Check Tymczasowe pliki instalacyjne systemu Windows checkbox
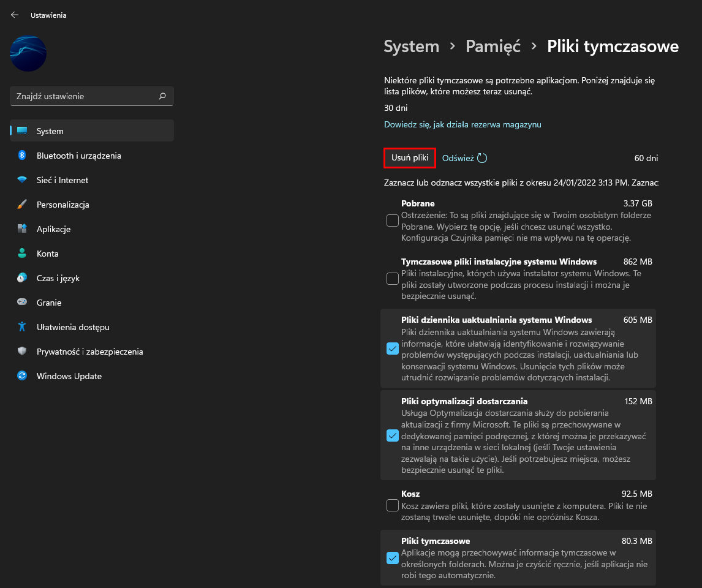Viewport: 702px width, 588px height. click(x=392, y=278)
